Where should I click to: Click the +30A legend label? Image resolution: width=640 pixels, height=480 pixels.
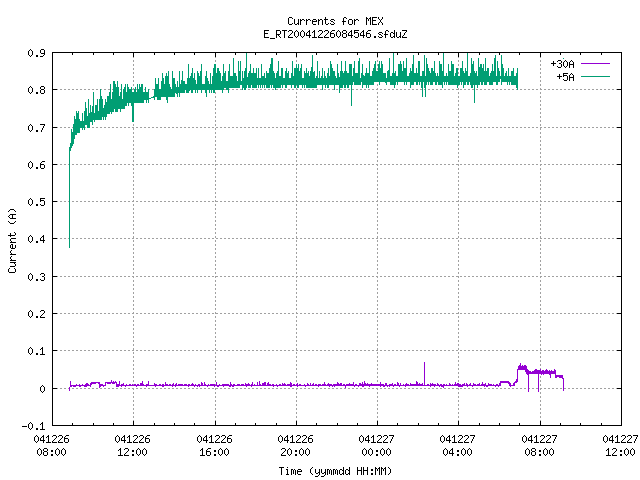(x=562, y=64)
